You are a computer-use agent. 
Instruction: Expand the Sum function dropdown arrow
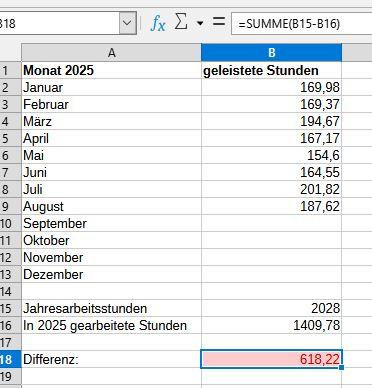200,23
